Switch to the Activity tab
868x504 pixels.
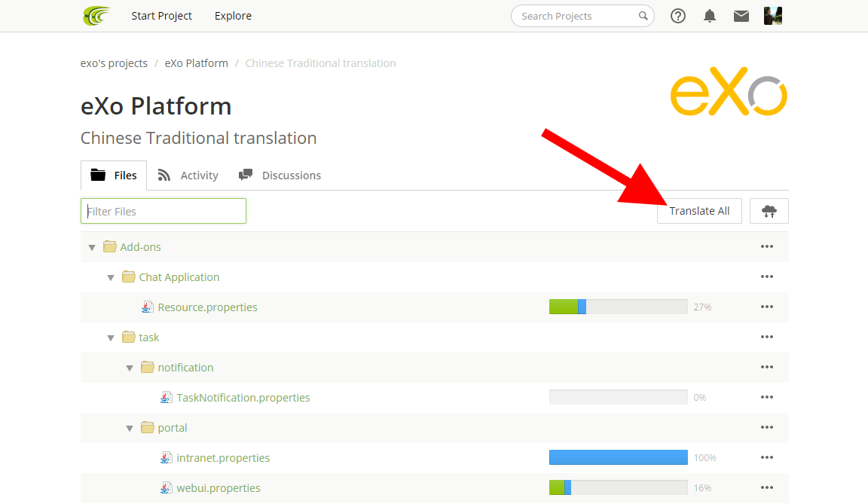[188, 176]
